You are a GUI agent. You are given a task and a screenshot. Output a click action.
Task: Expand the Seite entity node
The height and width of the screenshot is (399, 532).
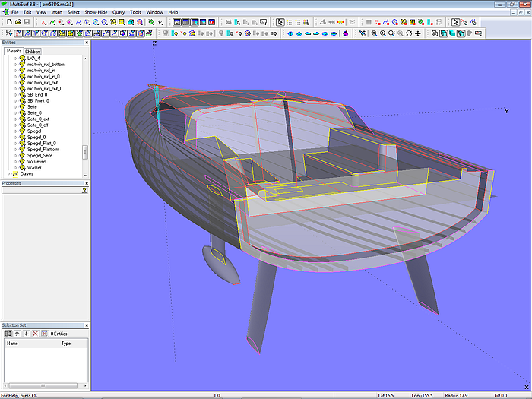point(16,107)
